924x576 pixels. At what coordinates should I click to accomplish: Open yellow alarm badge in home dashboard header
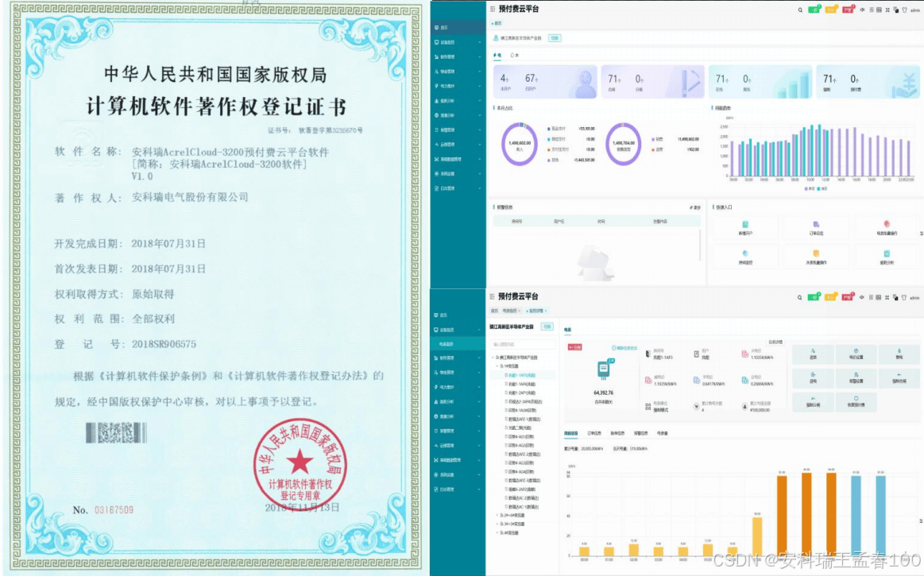click(831, 10)
